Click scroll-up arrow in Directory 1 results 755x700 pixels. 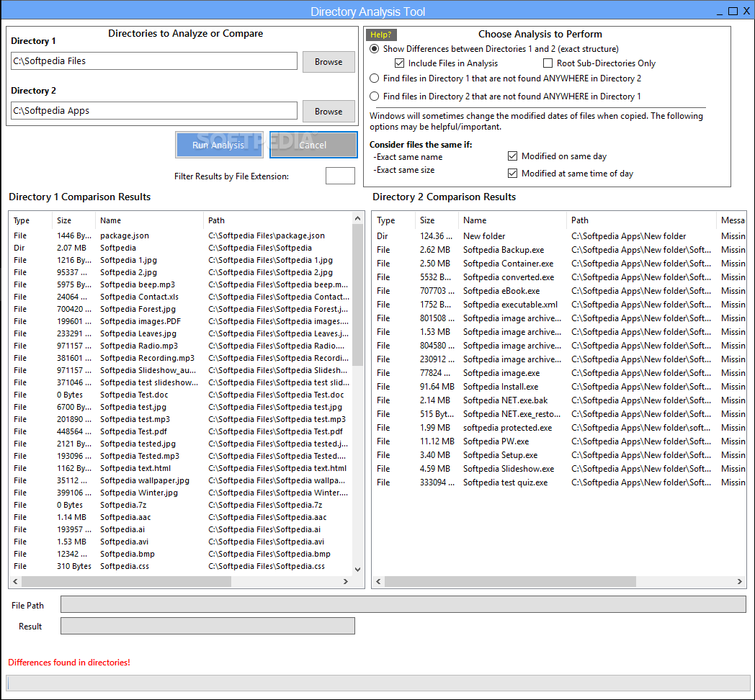pos(357,218)
